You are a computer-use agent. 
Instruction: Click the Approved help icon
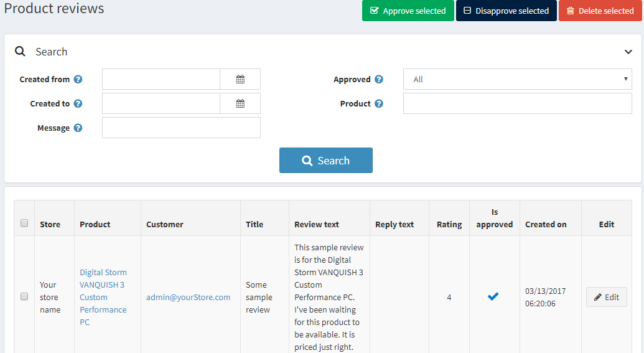(x=379, y=79)
